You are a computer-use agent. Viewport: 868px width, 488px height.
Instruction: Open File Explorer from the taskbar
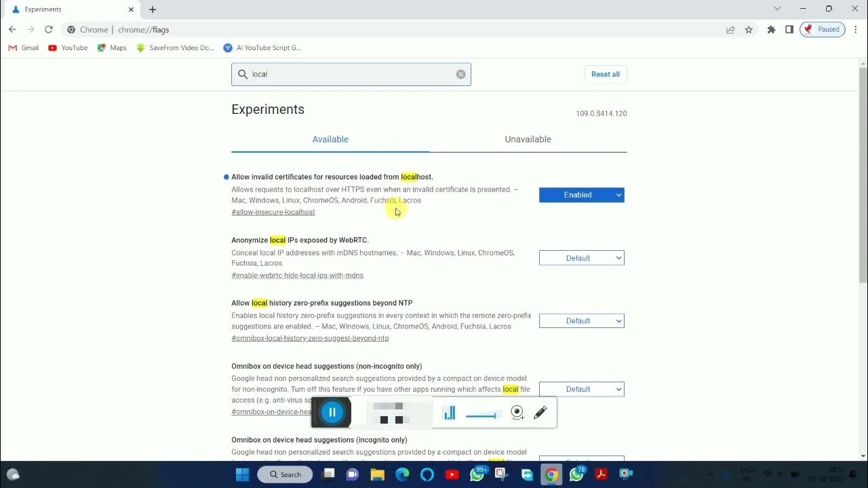point(378,474)
